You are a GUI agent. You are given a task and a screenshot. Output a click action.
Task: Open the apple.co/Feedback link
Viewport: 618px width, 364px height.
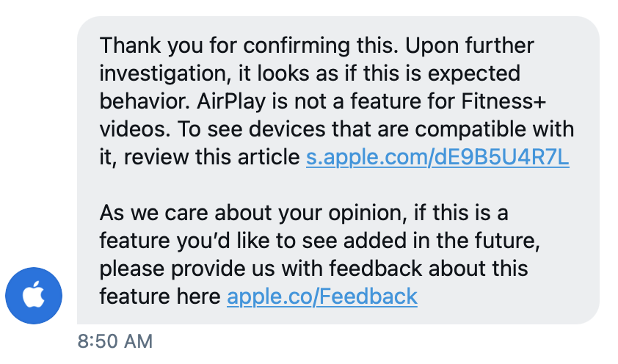point(322,296)
